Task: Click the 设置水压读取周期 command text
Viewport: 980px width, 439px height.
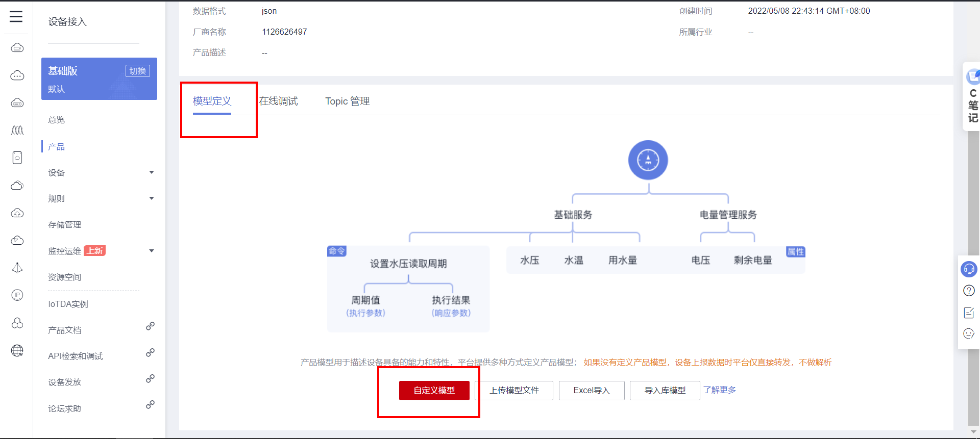Action: 408,264
